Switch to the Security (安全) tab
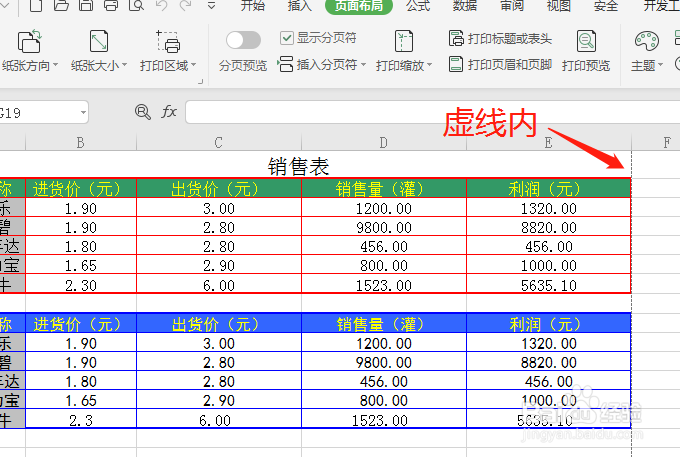680x457 pixels. 606,5
